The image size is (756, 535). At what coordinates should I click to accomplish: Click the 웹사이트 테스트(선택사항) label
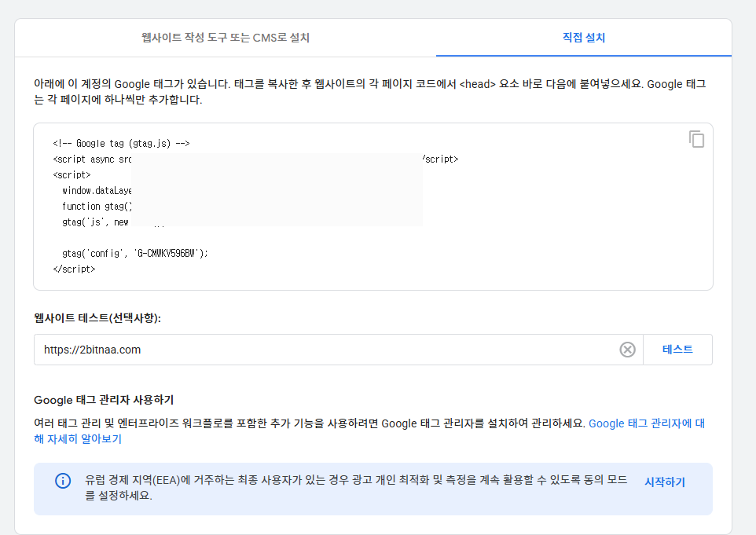coord(97,318)
